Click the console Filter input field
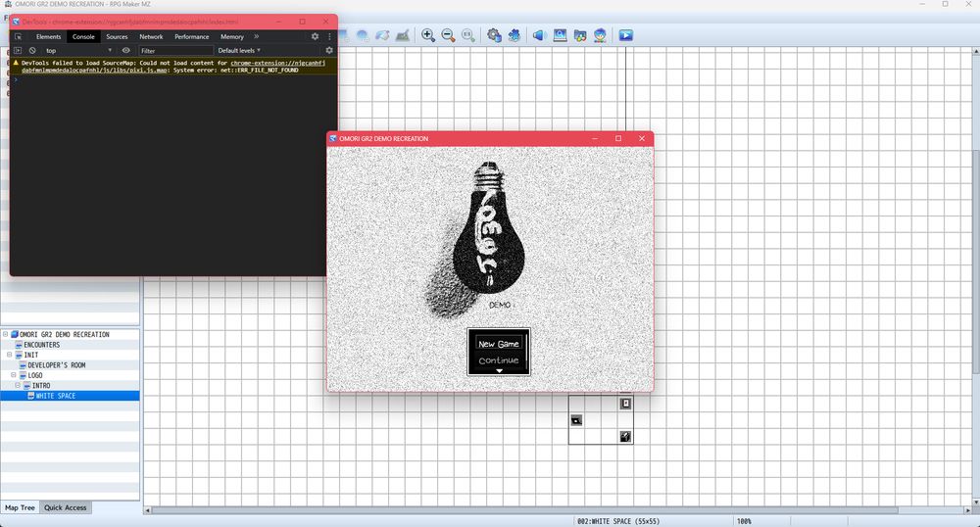Screen dimensions: 980x527 pyautogui.click(x=175, y=51)
